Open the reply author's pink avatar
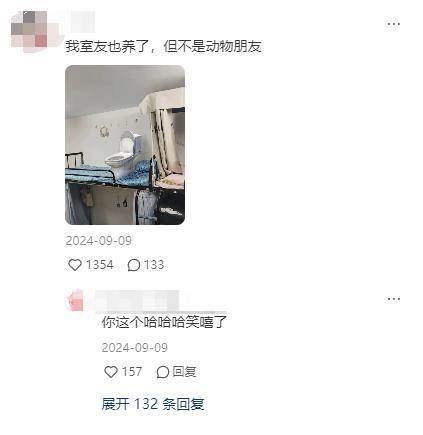The height and width of the screenshot is (435, 423). coord(75,301)
